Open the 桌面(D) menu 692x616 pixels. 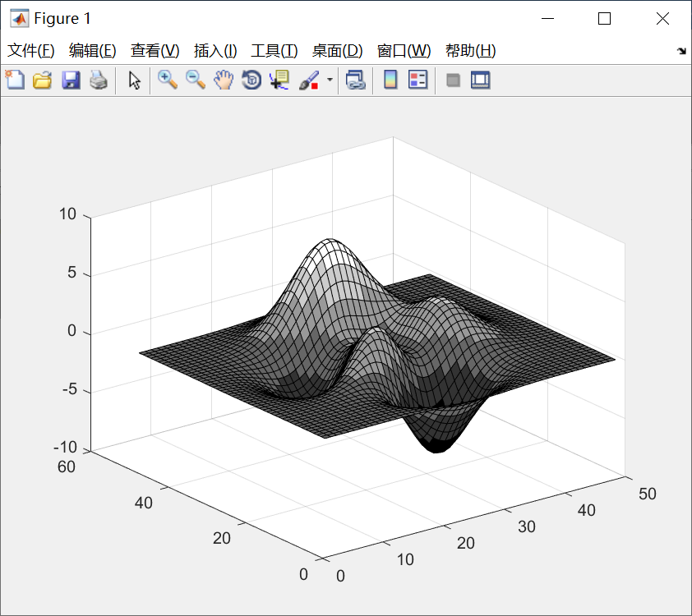coord(338,51)
